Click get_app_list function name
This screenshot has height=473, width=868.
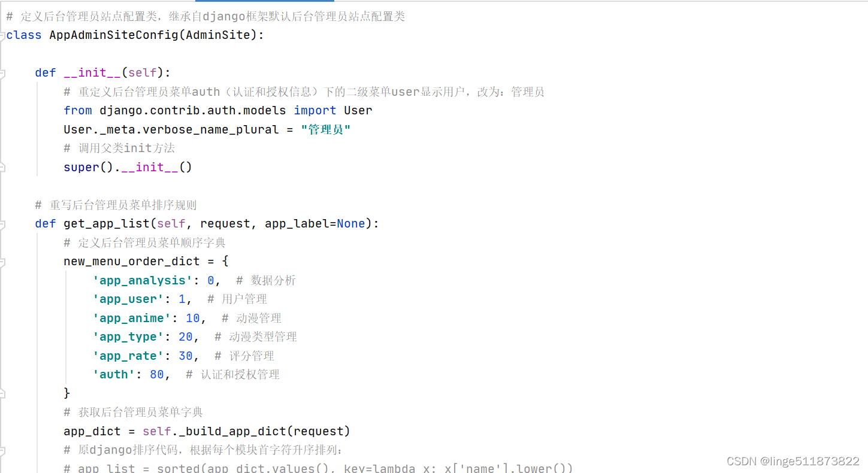[107, 224]
